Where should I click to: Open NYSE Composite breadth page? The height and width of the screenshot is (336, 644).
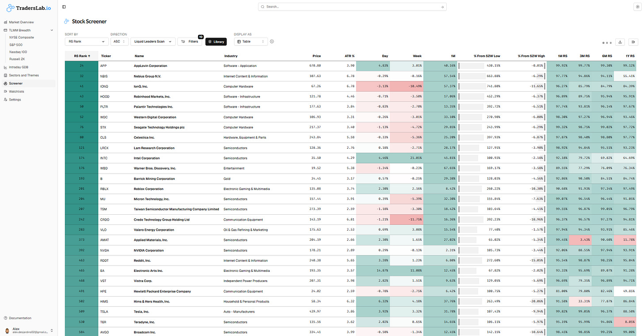click(22, 38)
